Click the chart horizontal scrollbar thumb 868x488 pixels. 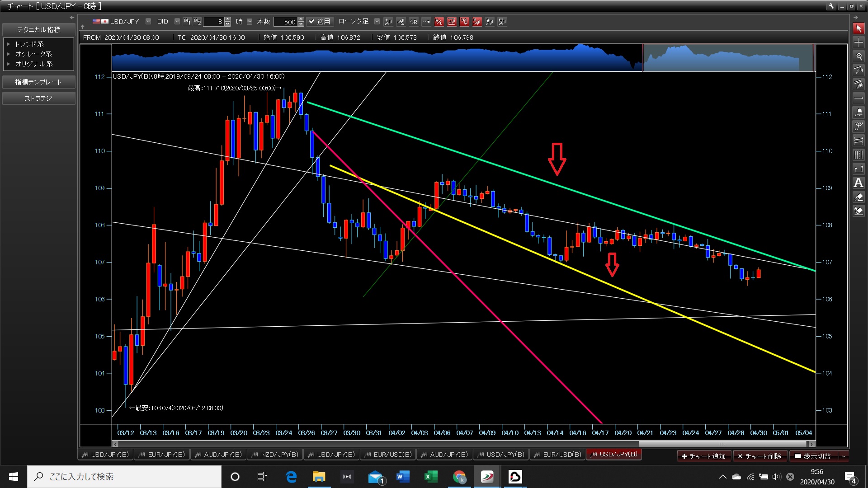coord(722,444)
